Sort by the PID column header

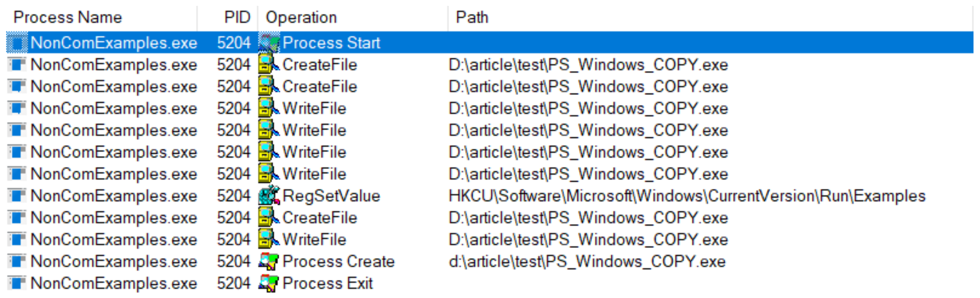point(237,17)
